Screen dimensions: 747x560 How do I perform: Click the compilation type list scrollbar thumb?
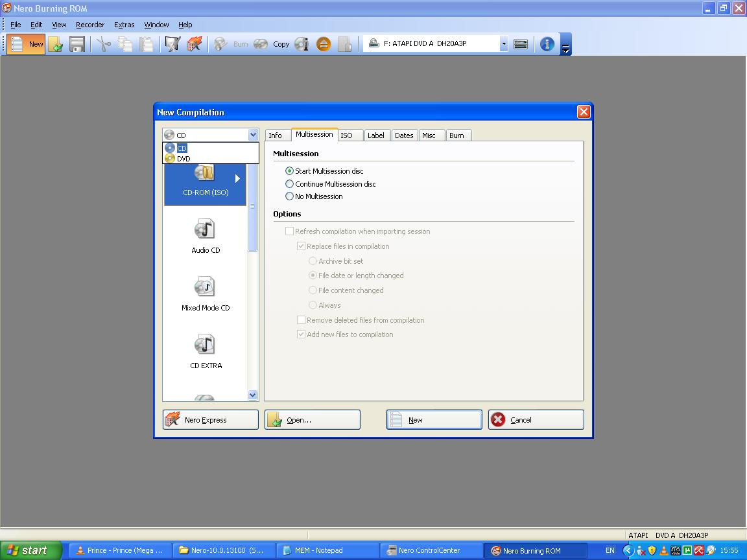[x=252, y=207]
